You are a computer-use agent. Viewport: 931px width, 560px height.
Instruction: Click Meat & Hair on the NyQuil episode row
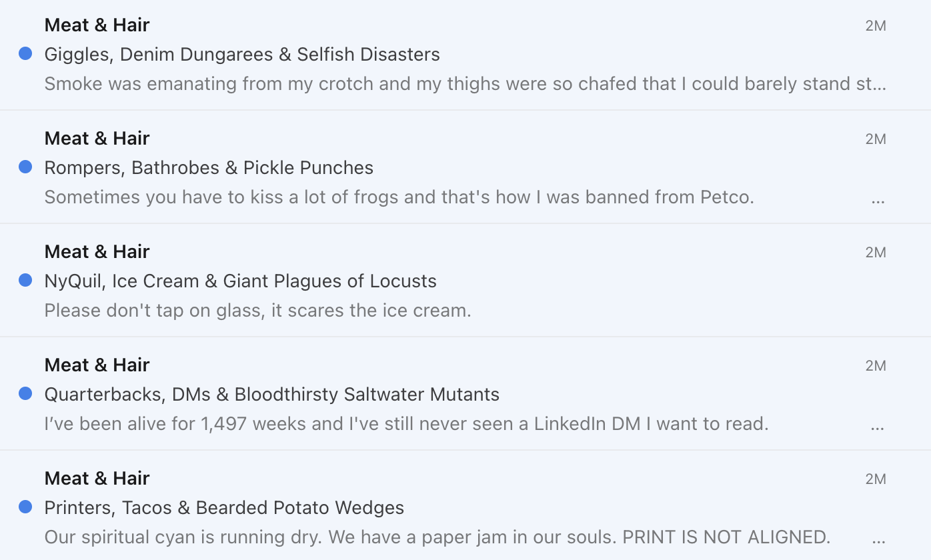tap(97, 251)
